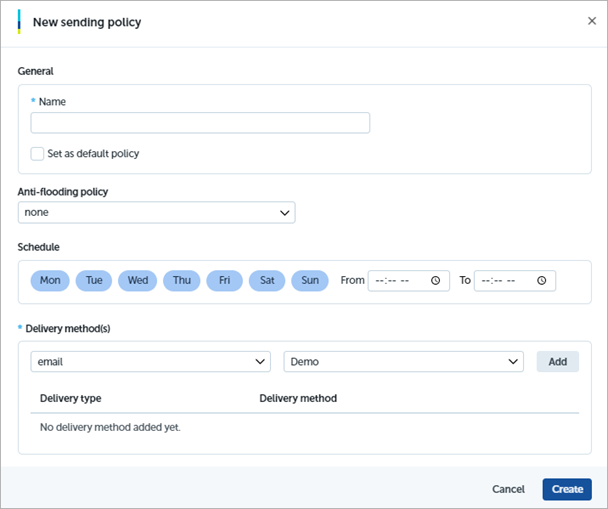Image resolution: width=608 pixels, height=509 pixels.
Task: Open the Demo delivery method dropdown
Action: 403,361
